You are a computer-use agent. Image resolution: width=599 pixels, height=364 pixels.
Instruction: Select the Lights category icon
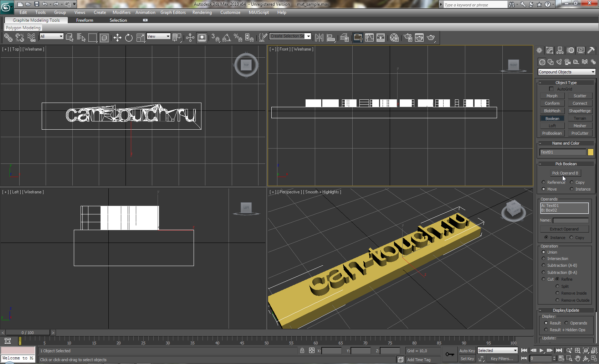(559, 62)
